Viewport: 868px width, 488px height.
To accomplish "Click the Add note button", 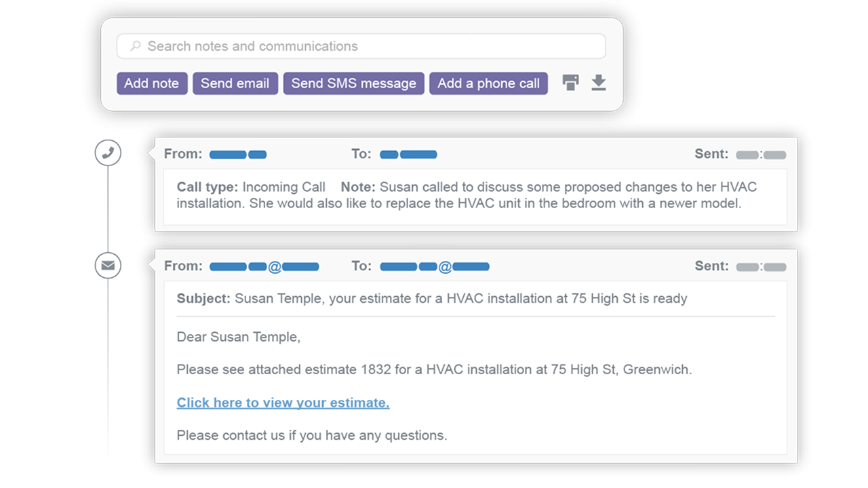I will click(152, 83).
